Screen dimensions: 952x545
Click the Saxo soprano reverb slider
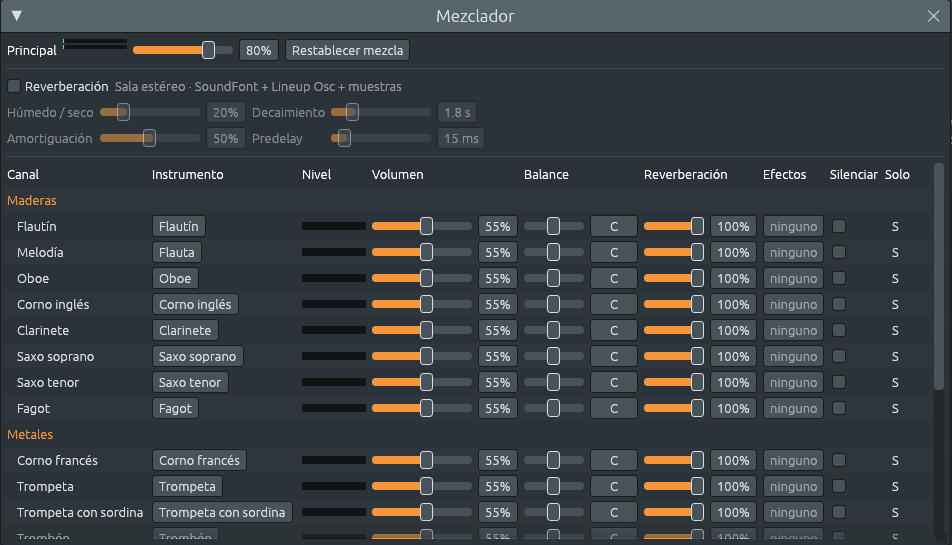(673, 357)
